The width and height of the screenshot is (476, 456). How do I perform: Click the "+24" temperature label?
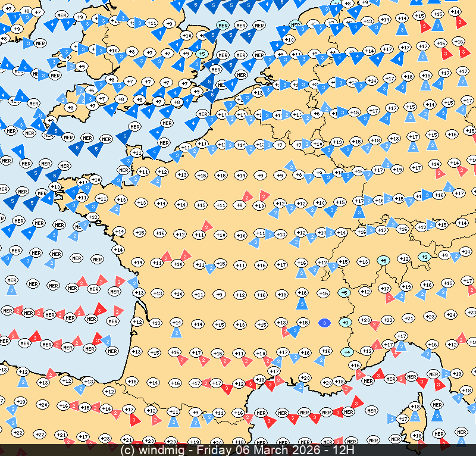[450, 314]
